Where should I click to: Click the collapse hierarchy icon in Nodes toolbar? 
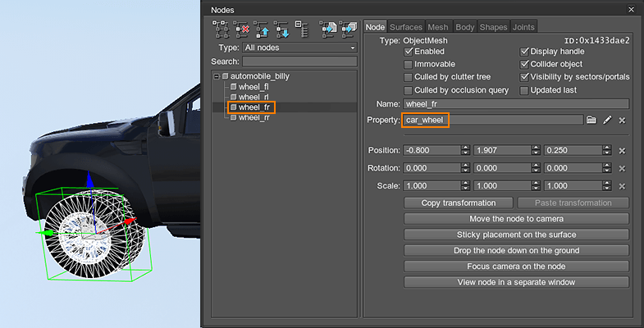302,30
